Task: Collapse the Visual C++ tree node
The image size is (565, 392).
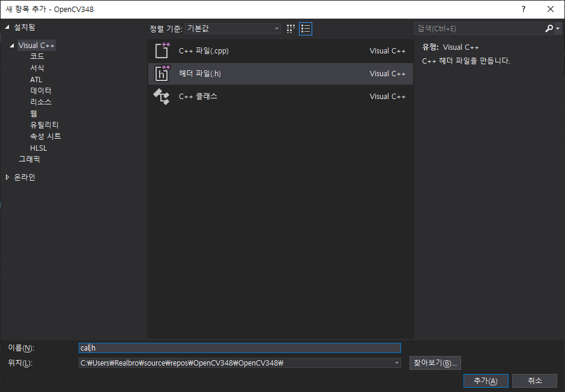Action: (12, 46)
